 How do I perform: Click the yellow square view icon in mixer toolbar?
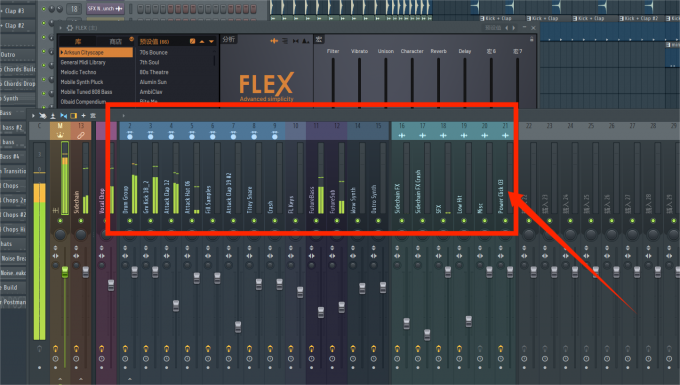click(x=73, y=116)
